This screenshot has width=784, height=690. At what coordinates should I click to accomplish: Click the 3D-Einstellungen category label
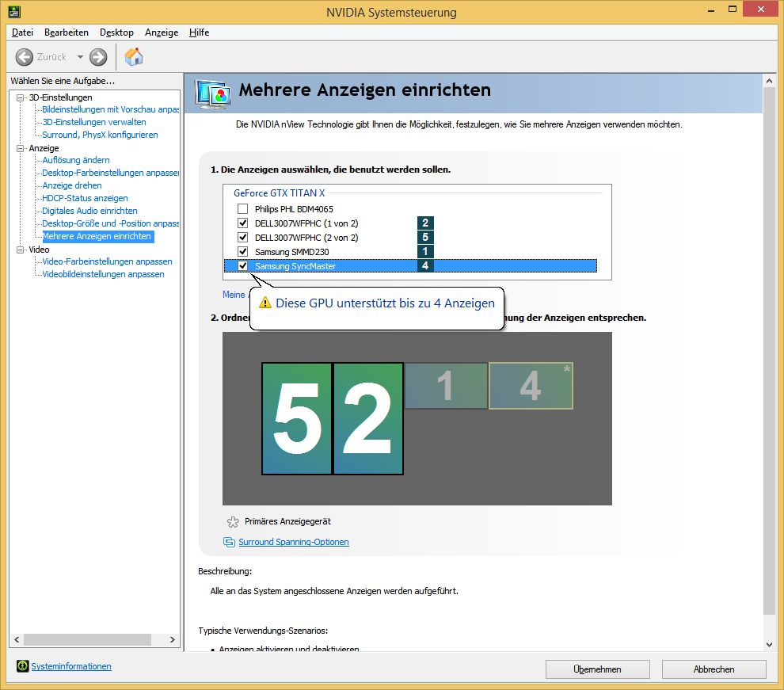60,97
